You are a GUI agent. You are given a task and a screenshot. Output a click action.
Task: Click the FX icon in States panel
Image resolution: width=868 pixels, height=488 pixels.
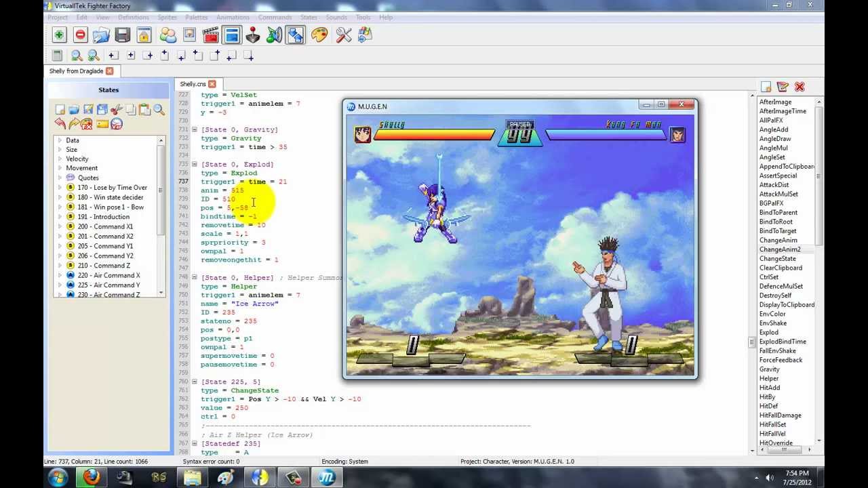[x=87, y=124]
